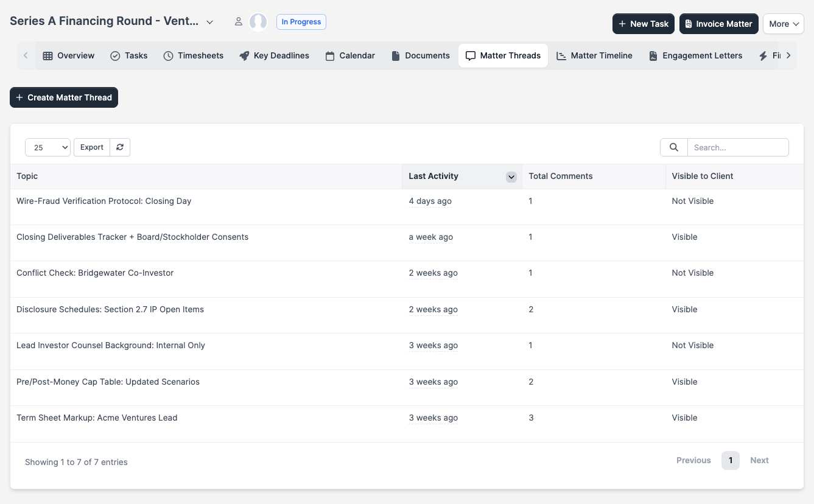Image resolution: width=814 pixels, height=504 pixels.
Task: Click the person icon beside the avatar
Action: pyautogui.click(x=239, y=22)
